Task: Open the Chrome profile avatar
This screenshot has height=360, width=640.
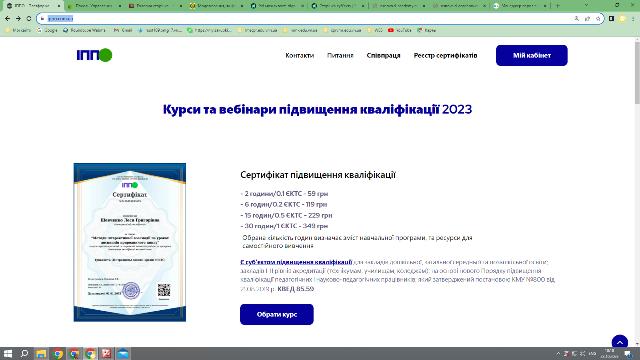Action: [x=622, y=19]
